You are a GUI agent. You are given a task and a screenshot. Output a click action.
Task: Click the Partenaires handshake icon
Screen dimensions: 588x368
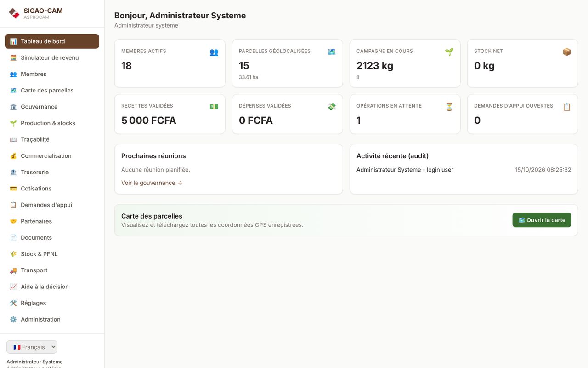13,221
